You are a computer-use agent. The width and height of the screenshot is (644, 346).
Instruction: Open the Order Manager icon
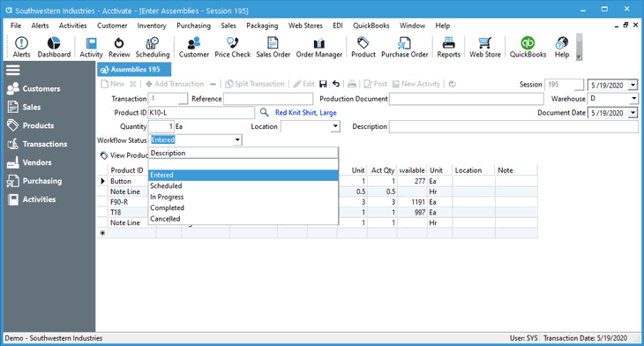click(x=319, y=47)
